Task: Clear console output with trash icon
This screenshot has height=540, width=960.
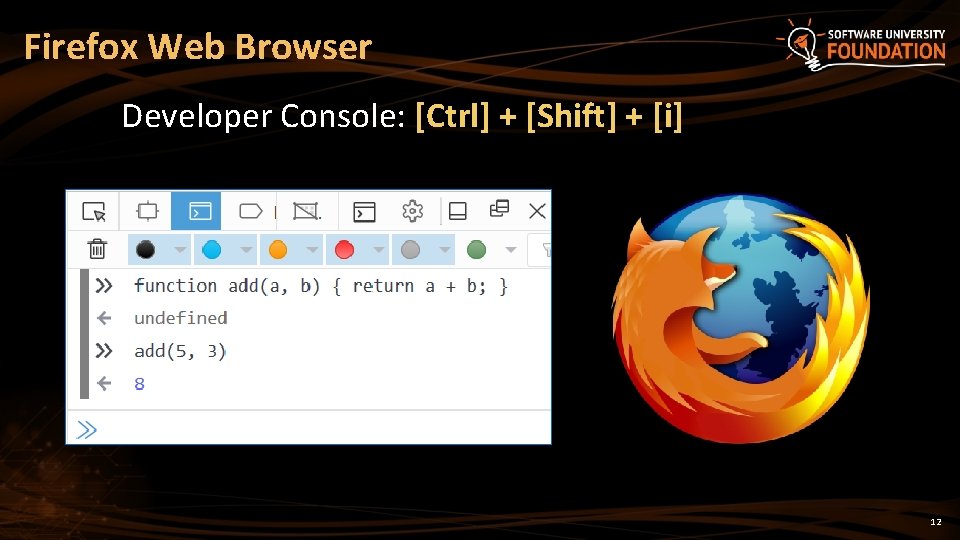Action: pos(97,249)
